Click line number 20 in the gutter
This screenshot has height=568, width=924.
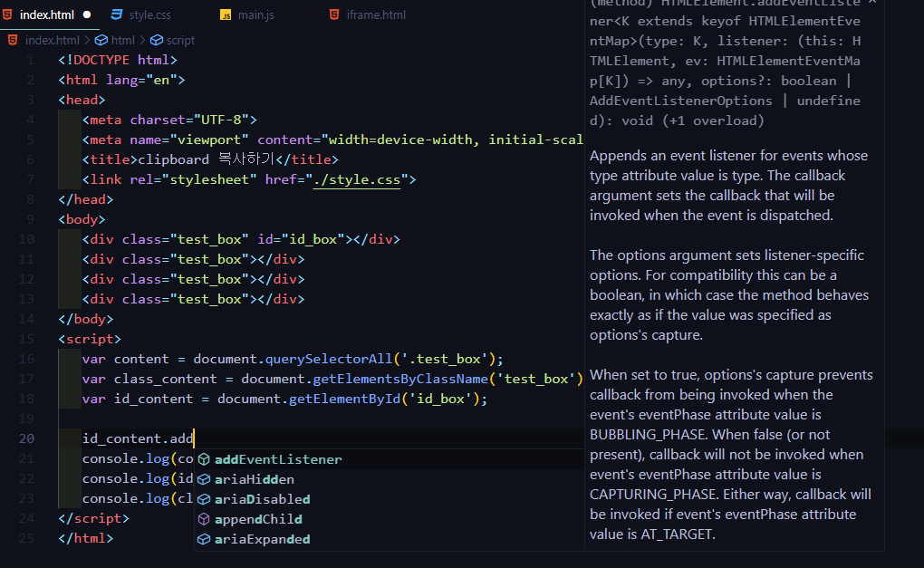coord(26,438)
